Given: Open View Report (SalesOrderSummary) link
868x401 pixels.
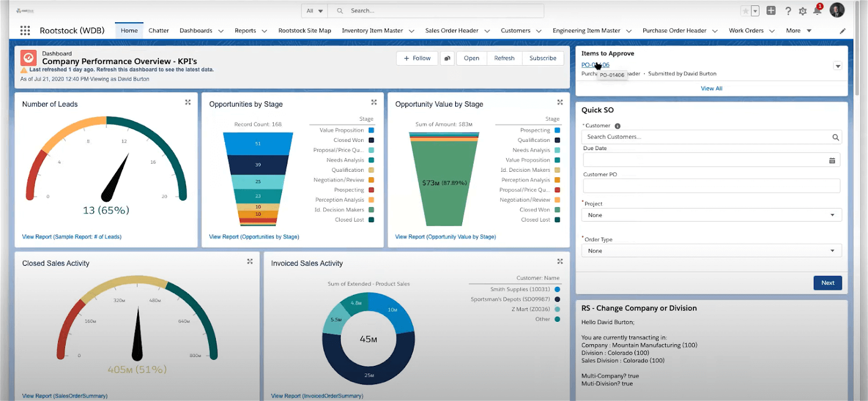Looking at the screenshot, I should [65, 396].
